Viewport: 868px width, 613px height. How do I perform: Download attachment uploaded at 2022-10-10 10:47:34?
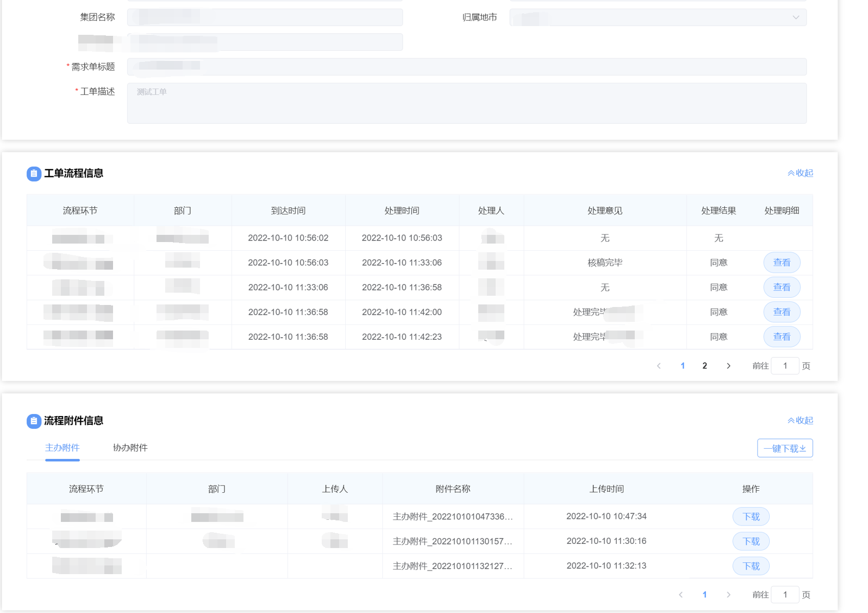751,517
